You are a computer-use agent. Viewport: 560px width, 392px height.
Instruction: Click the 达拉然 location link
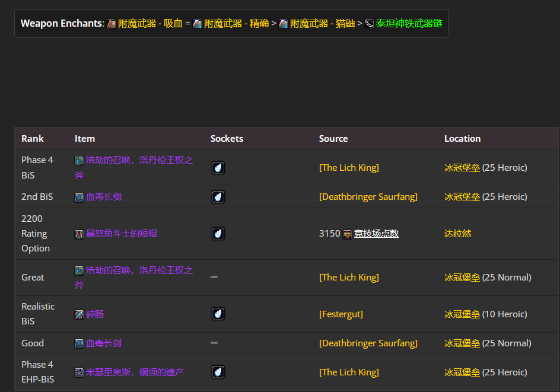pyautogui.click(x=457, y=234)
